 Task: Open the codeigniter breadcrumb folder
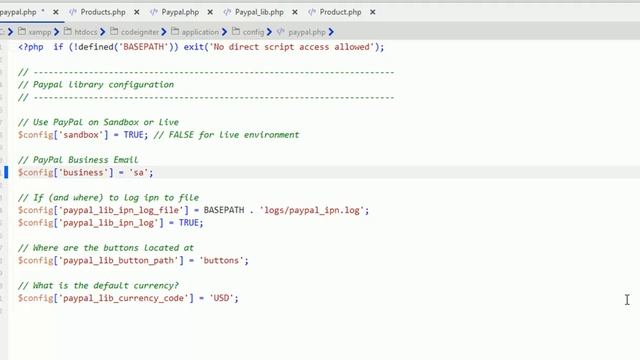[140, 32]
